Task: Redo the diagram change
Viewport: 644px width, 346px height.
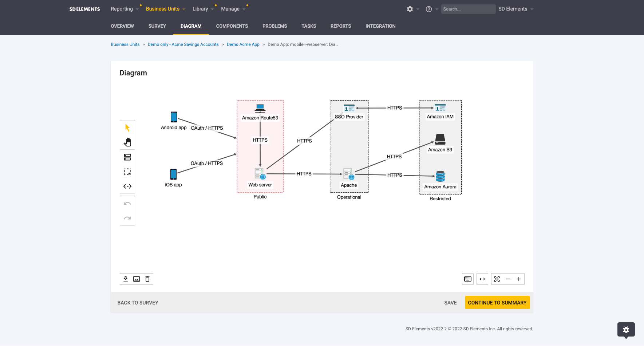Action: (x=127, y=218)
